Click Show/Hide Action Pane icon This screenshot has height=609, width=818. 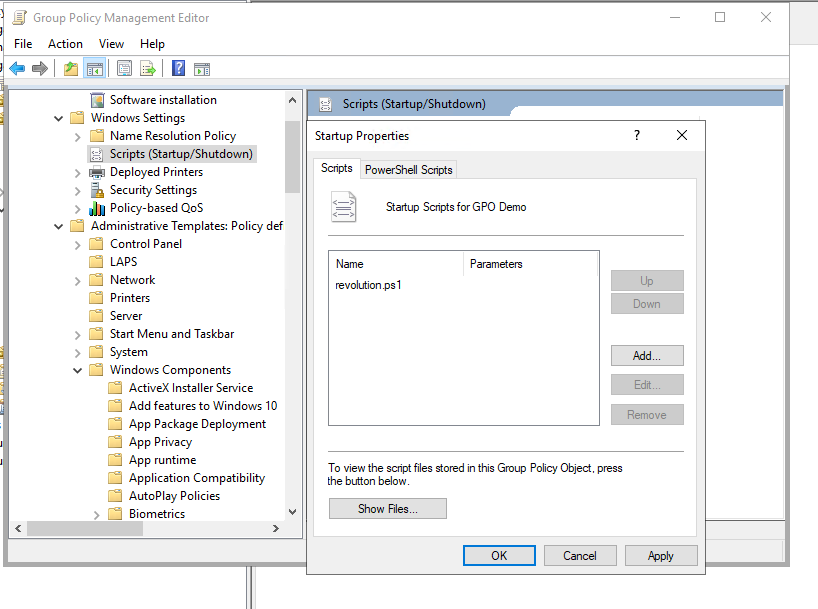tap(202, 69)
